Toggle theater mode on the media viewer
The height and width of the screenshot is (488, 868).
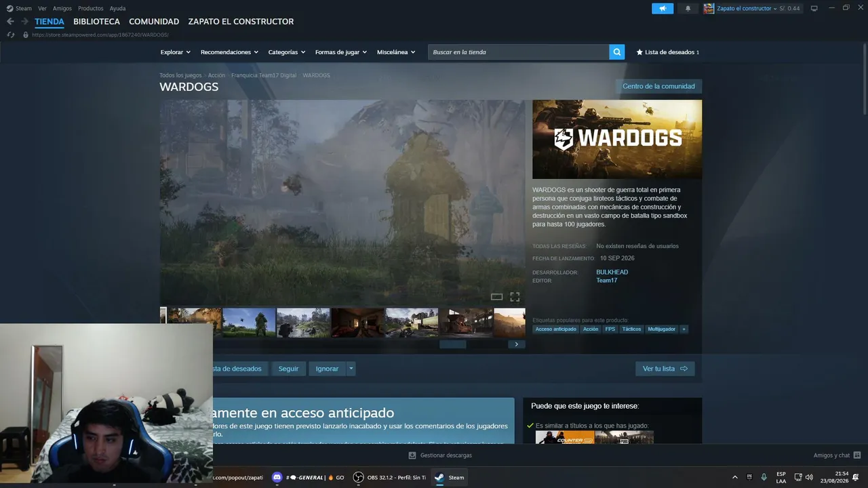496,297
